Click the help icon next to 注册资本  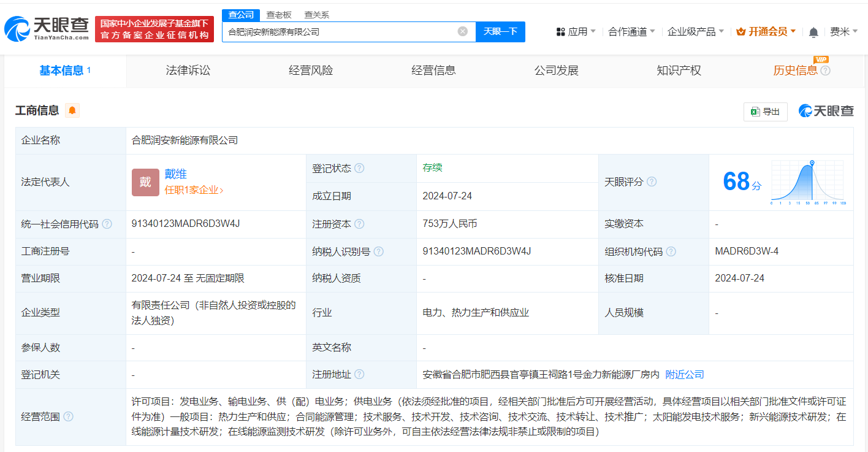tap(359, 224)
